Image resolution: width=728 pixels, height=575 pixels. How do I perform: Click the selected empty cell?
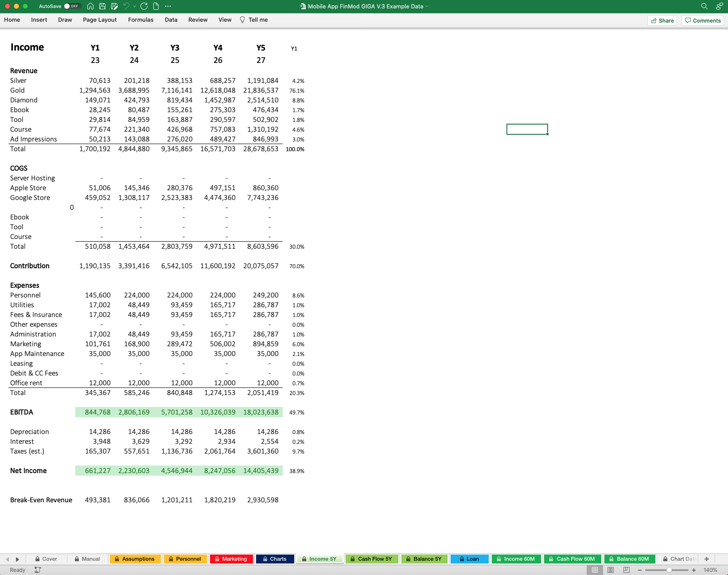pos(527,129)
